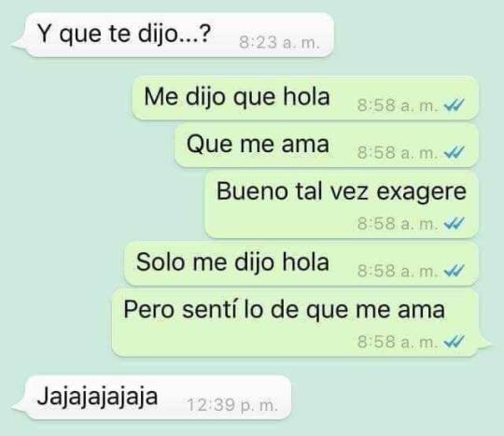Tap timestamp on 'Me dijo que hola'
The width and height of the screenshot is (504, 436).
coord(398,105)
